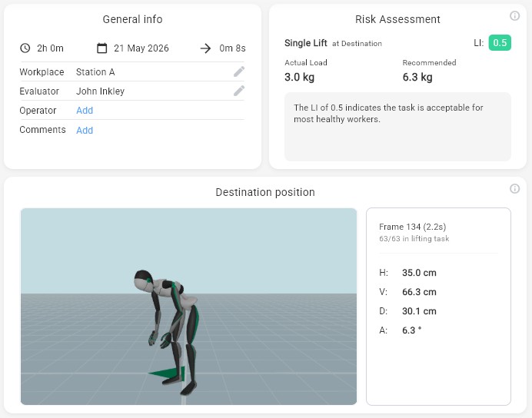Click the calendar date icon
532x418 pixels.
(x=101, y=48)
